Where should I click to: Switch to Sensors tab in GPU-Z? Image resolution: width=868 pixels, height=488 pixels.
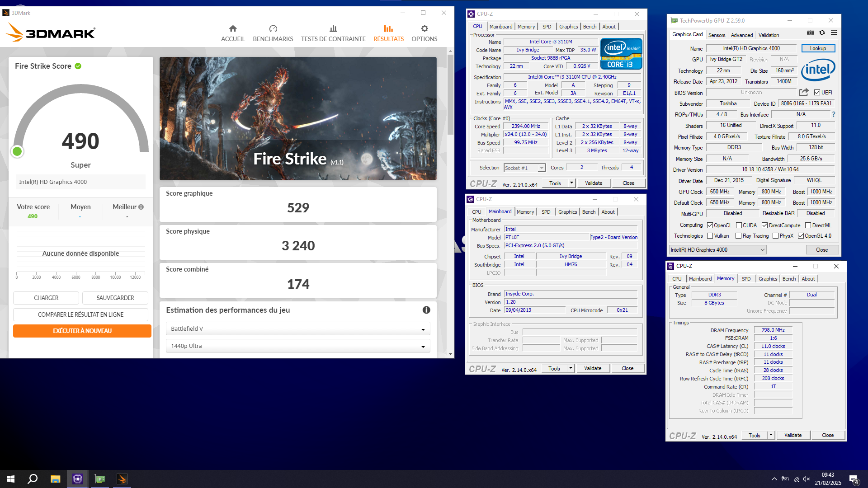coord(717,35)
